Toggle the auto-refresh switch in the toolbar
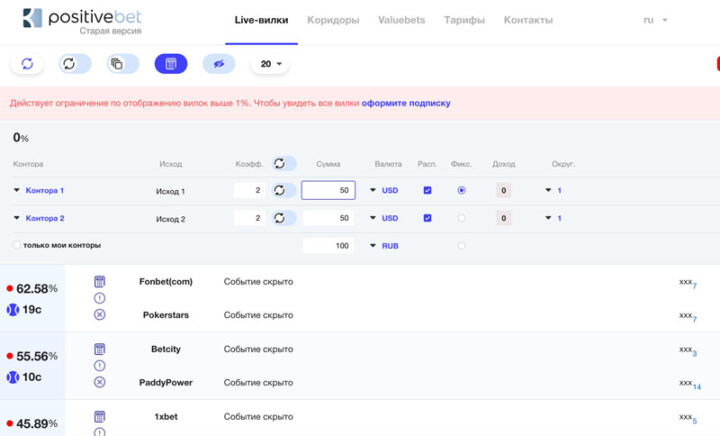Viewport: 720px width, 436px height. [x=74, y=64]
